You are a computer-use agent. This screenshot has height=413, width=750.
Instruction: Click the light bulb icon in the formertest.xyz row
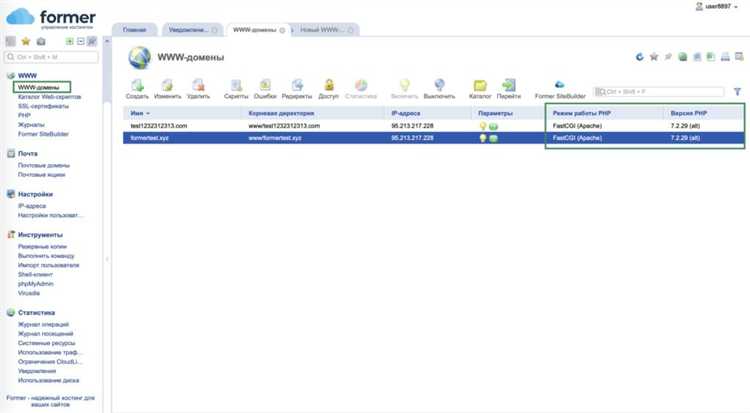[483, 138]
